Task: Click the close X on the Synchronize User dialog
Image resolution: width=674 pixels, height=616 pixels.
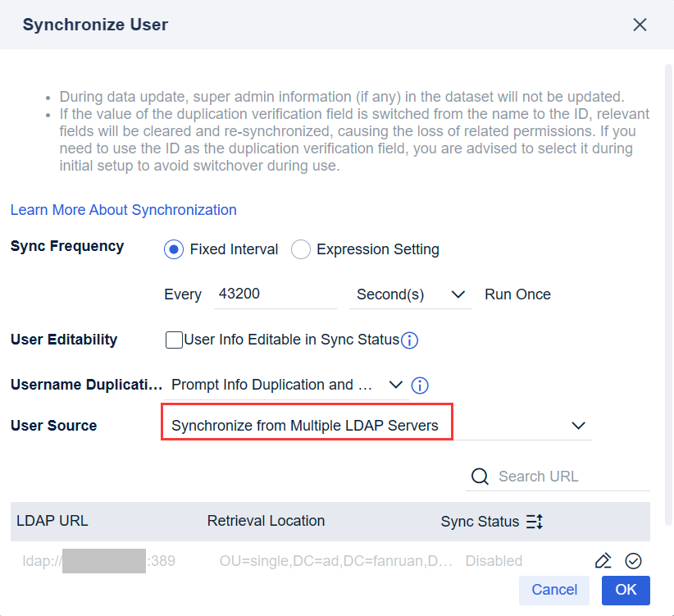Action: [x=640, y=25]
